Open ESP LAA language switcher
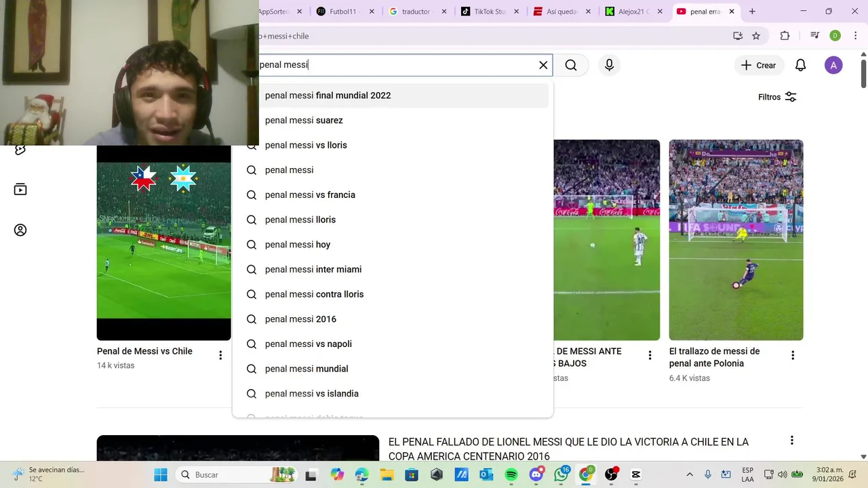The height and width of the screenshot is (488, 868). coord(747,474)
